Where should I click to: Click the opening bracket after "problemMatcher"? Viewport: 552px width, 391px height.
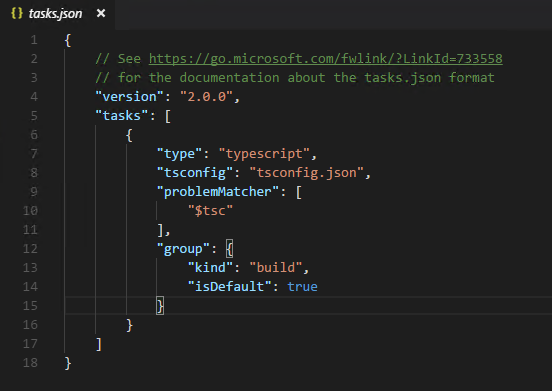click(299, 192)
